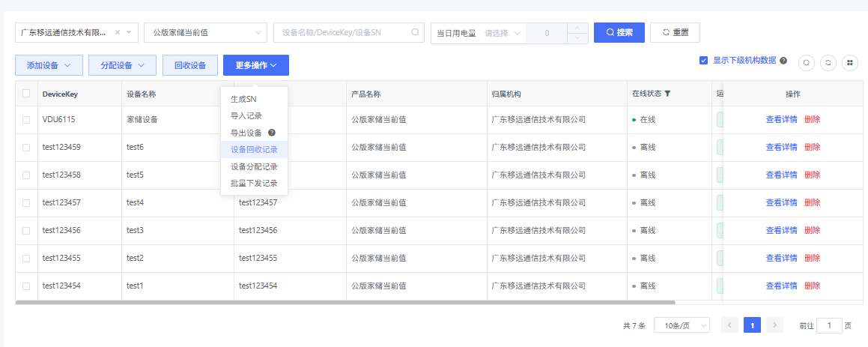
Task: Open the 10条/页 page size dropdown
Action: pyautogui.click(x=682, y=325)
